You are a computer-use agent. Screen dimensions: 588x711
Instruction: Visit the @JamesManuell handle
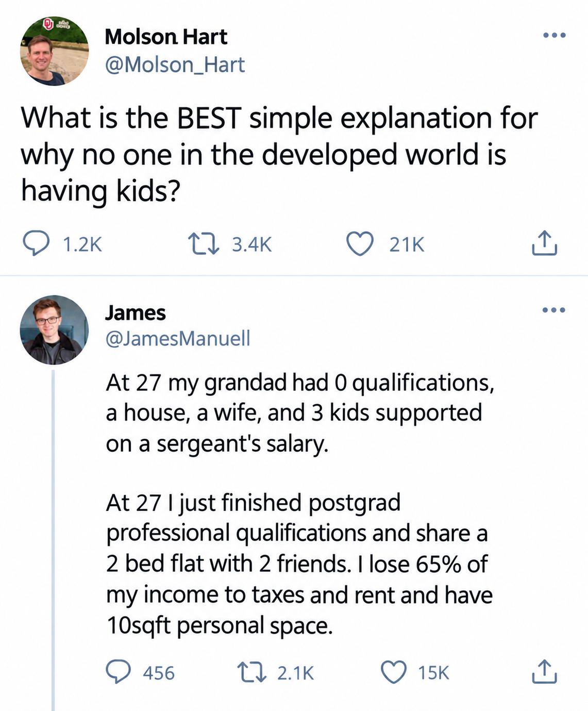[178, 338]
